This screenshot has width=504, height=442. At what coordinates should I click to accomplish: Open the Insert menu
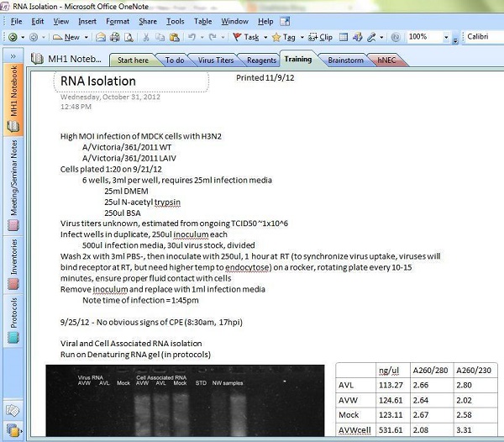click(x=87, y=21)
